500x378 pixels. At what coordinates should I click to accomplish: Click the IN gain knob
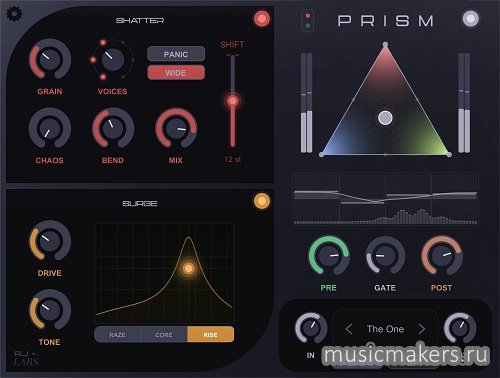(x=311, y=328)
